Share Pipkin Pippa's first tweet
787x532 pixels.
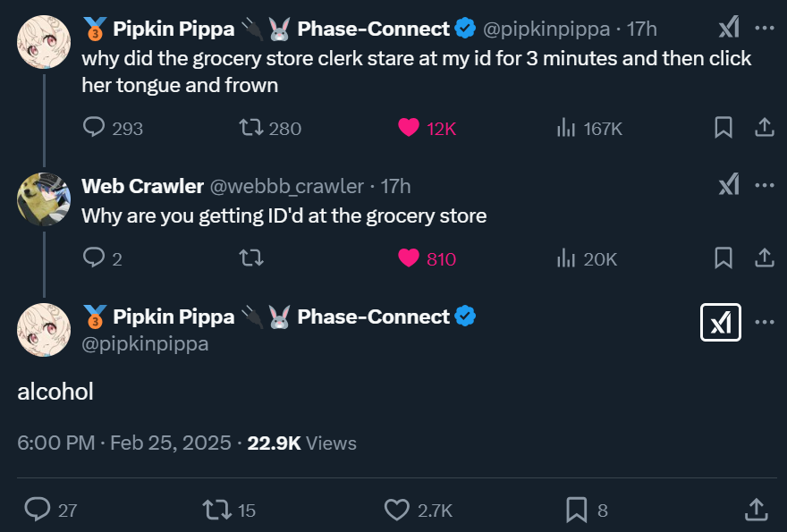[764, 128]
